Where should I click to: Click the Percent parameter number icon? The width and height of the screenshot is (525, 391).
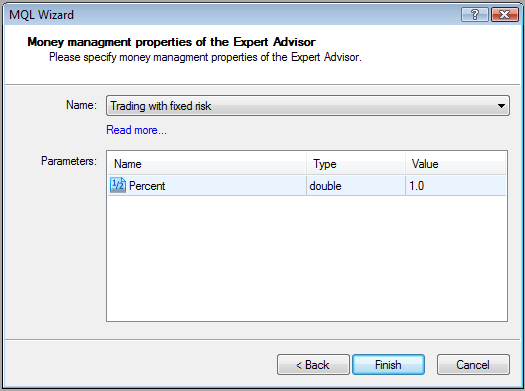(118, 185)
